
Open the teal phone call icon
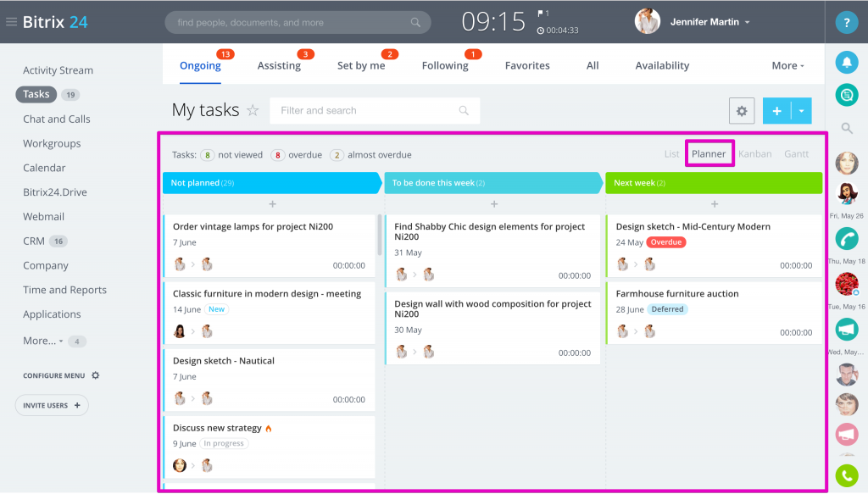(847, 239)
